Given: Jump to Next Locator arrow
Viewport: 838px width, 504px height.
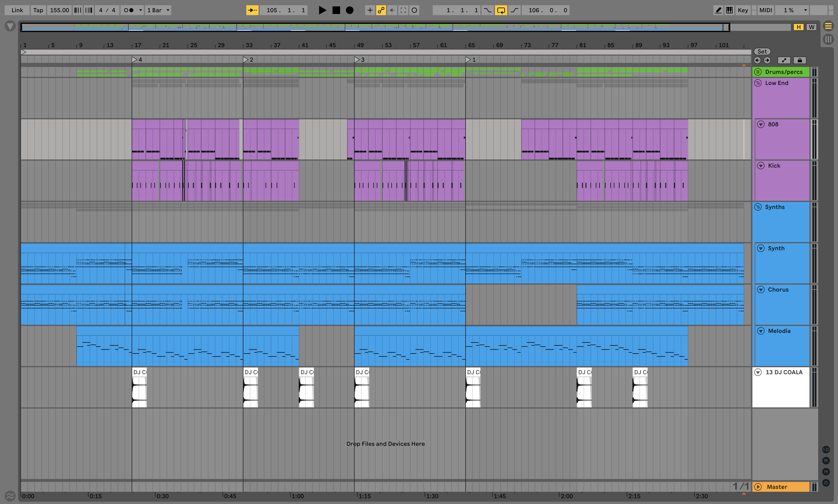Looking at the screenshot, I should coord(767,60).
